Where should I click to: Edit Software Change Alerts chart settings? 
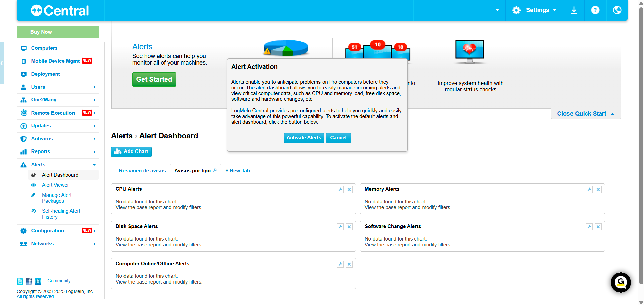click(589, 227)
